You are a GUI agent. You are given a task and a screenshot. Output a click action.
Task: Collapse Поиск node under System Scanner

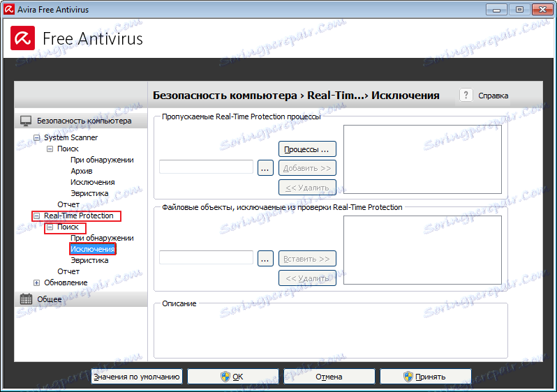tap(50, 149)
